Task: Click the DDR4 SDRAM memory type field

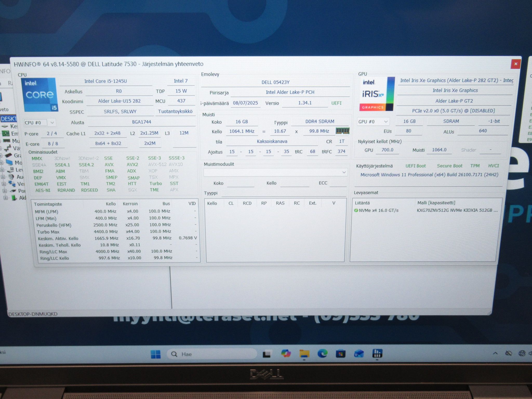Action: coord(320,121)
